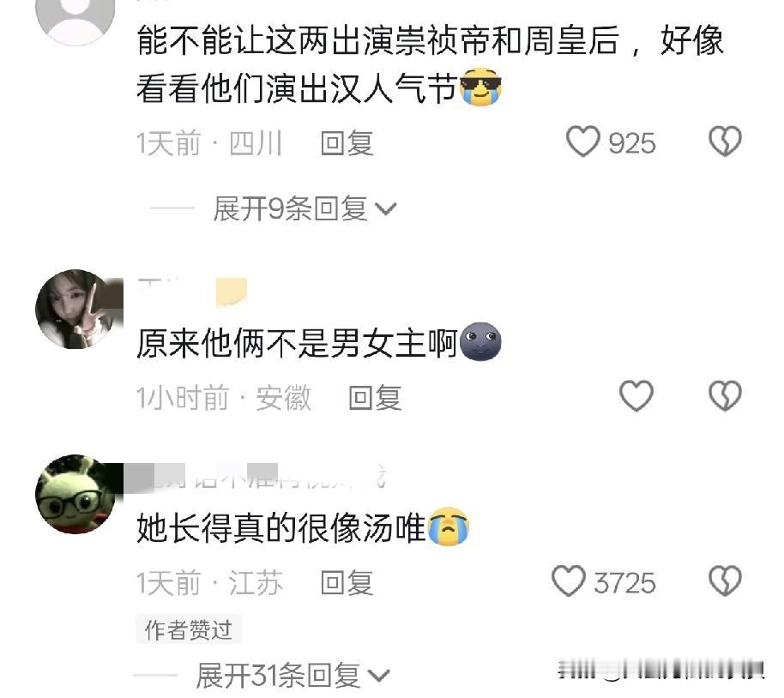Tap broken heart on Anhui comment

click(725, 396)
